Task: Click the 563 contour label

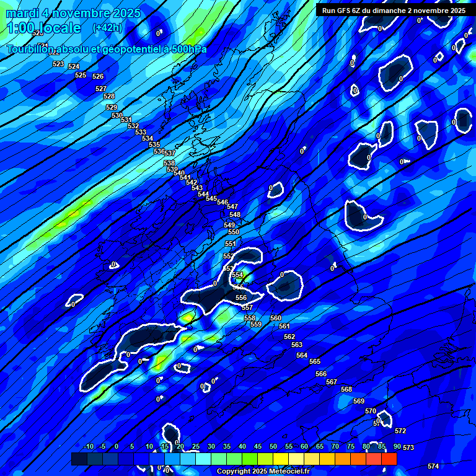Action: [x=297, y=345]
